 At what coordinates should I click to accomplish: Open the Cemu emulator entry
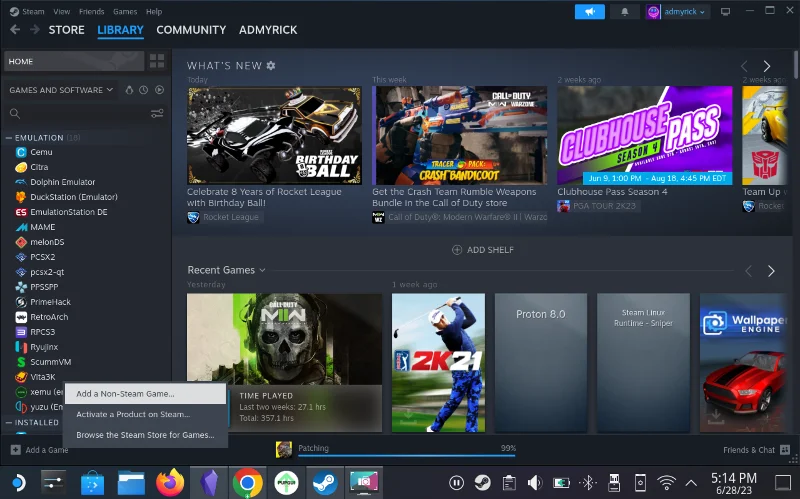click(x=41, y=152)
